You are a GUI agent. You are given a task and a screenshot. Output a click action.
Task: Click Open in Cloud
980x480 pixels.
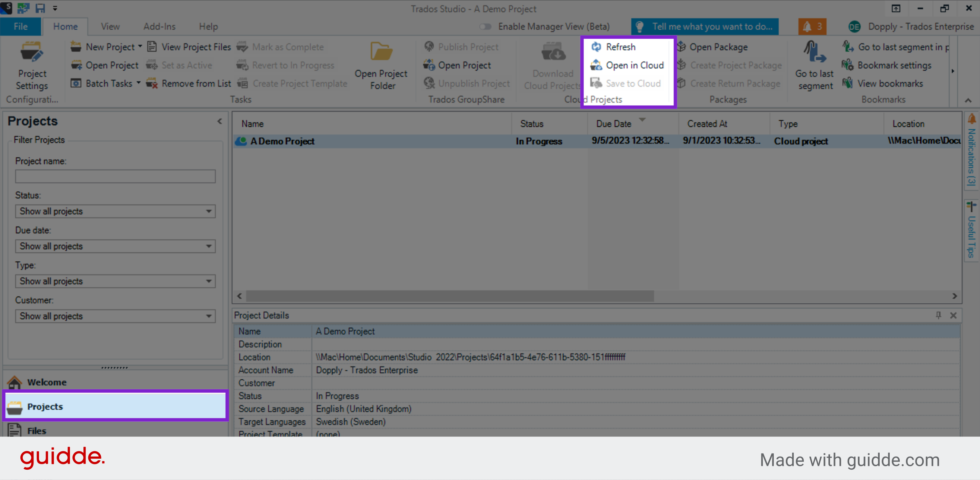pyautogui.click(x=627, y=65)
